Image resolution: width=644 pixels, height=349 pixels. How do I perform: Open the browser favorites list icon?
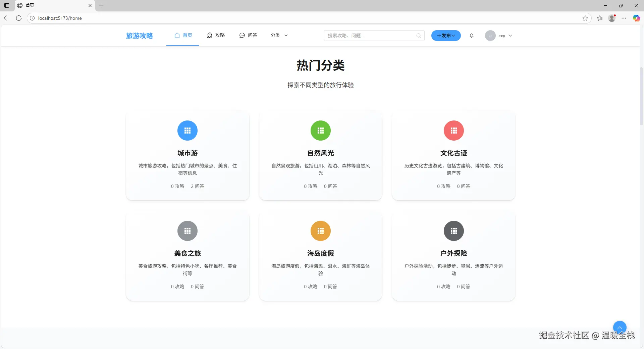tap(600, 18)
